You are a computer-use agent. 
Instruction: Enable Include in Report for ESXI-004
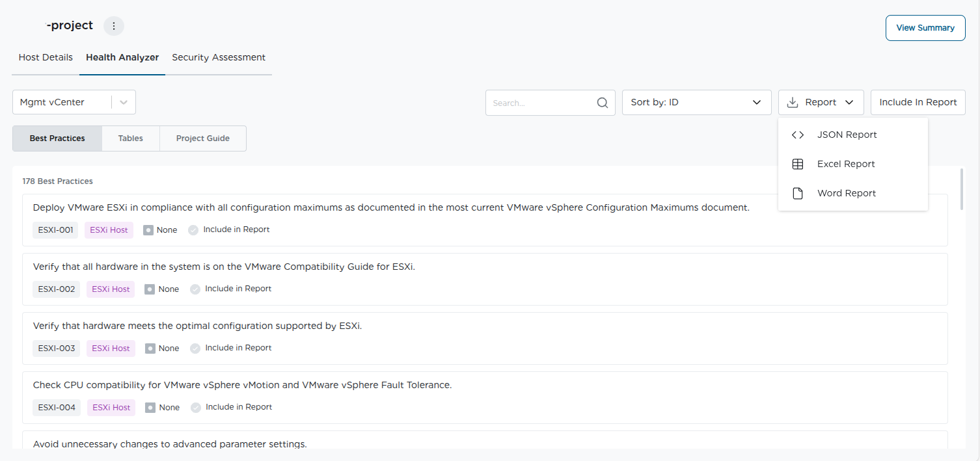click(x=196, y=408)
